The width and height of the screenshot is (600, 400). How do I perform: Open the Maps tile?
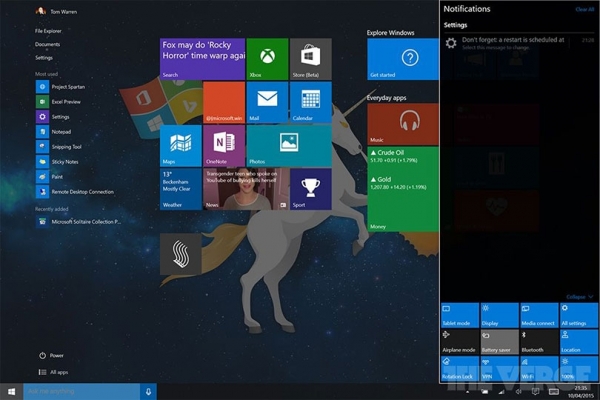point(181,145)
